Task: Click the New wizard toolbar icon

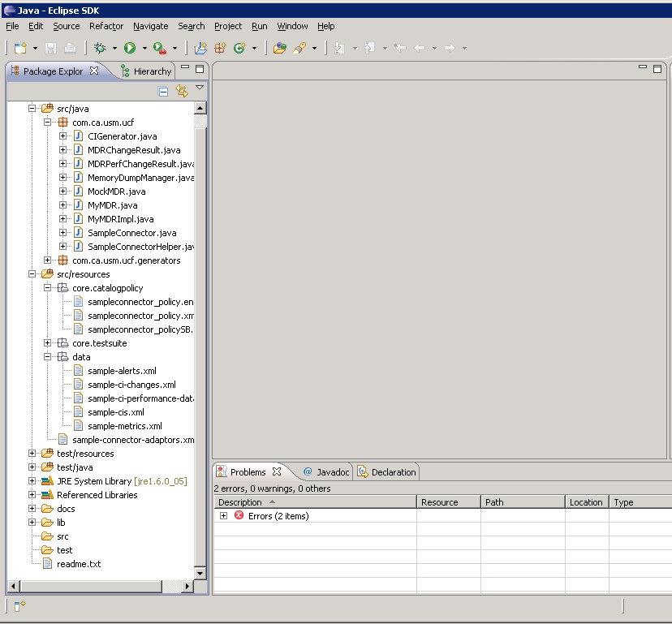Action: (x=20, y=49)
